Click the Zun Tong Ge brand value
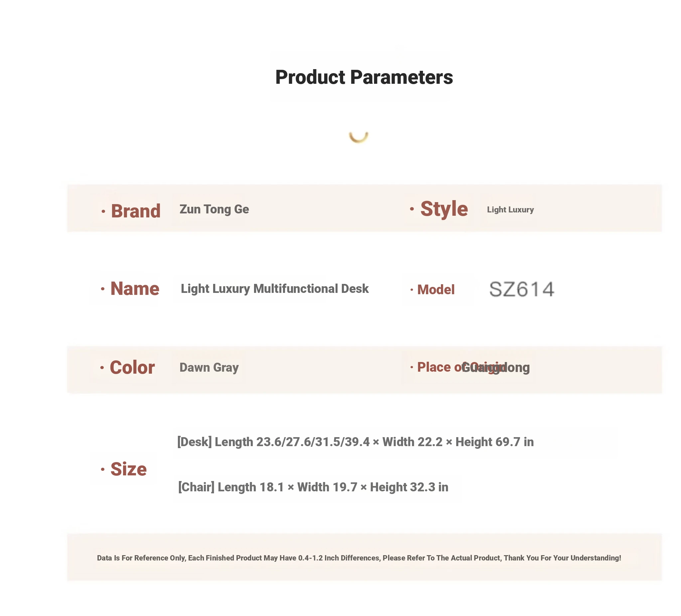The image size is (681, 616). coord(214,209)
